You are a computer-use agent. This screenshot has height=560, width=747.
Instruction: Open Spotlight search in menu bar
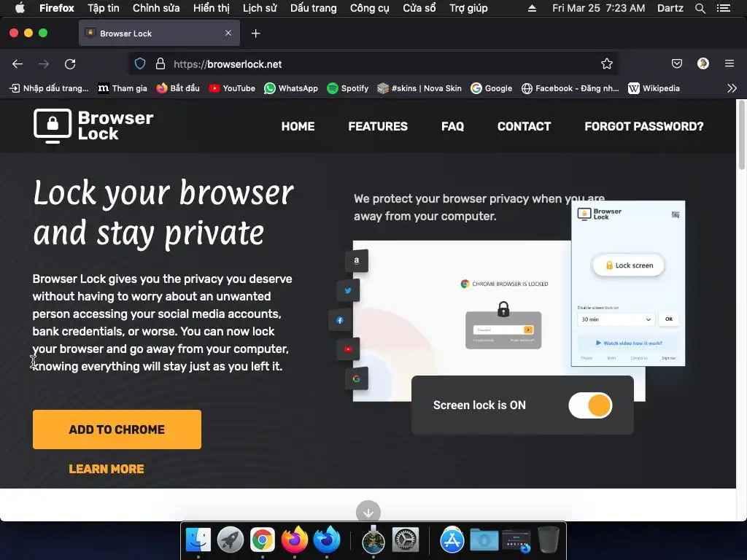coord(700,8)
